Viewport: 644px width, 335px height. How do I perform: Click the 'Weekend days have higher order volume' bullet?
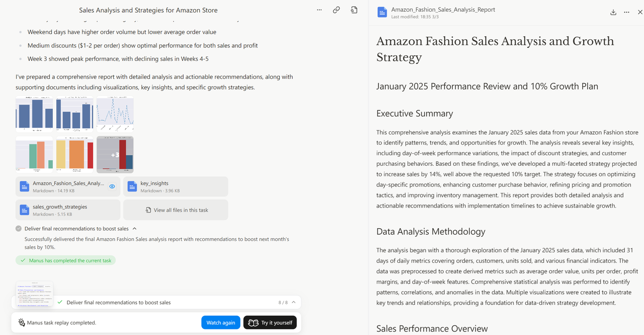122,32
